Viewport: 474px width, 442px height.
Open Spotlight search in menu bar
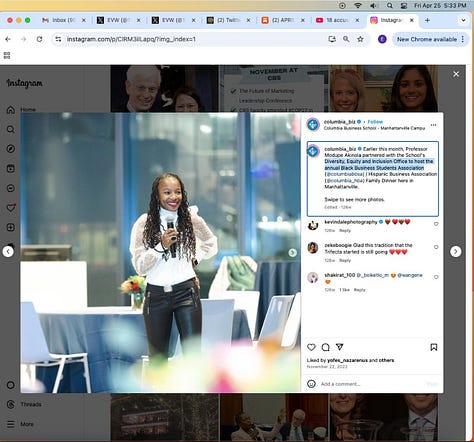(x=389, y=6)
